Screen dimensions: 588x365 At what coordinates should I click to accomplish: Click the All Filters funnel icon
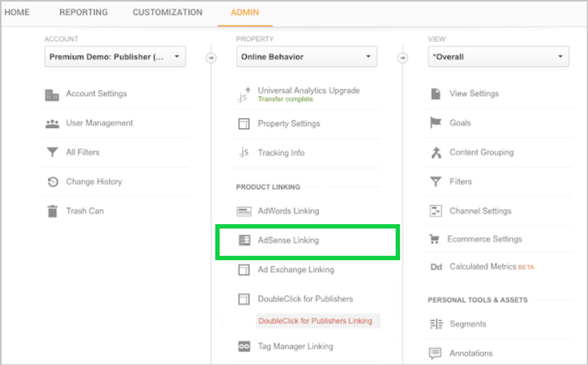click(52, 153)
